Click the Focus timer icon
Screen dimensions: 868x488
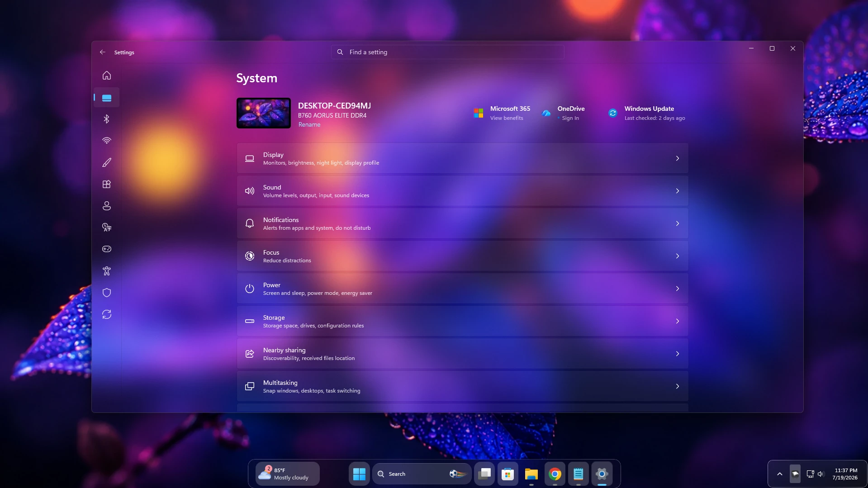click(x=250, y=256)
